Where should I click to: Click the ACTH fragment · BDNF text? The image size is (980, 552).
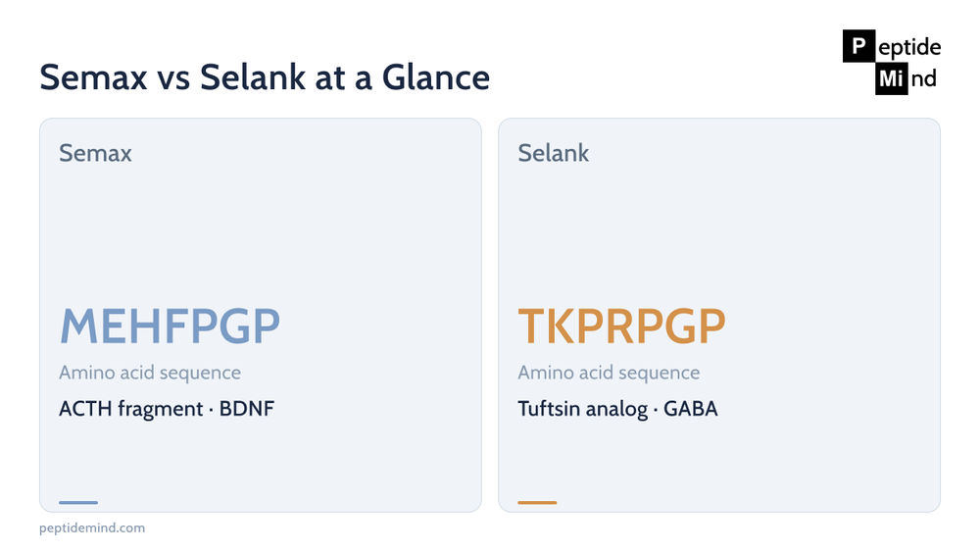(x=167, y=409)
